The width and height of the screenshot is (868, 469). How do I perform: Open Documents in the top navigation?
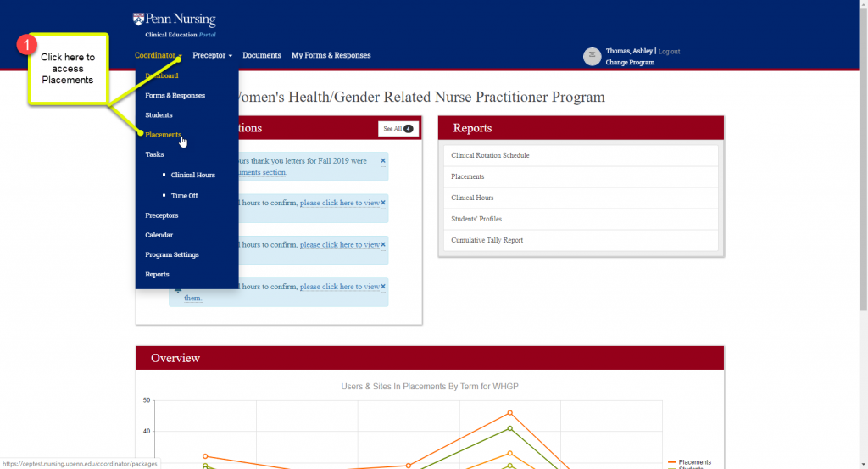pos(262,55)
